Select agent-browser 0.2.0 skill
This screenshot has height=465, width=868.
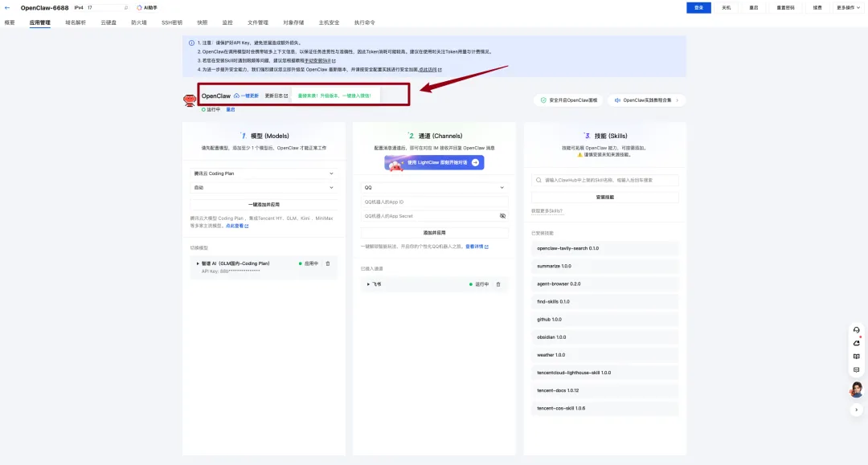pos(605,283)
